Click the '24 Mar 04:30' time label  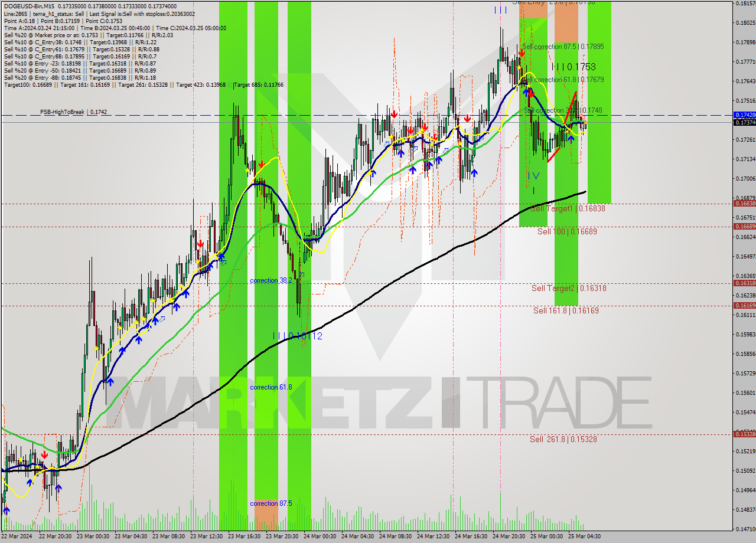click(x=359, y=537)
